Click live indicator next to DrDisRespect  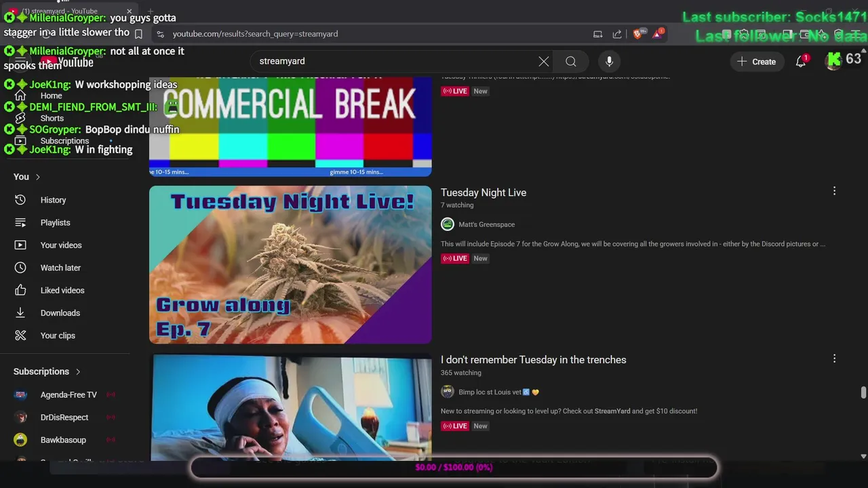[x=111, y=418]
